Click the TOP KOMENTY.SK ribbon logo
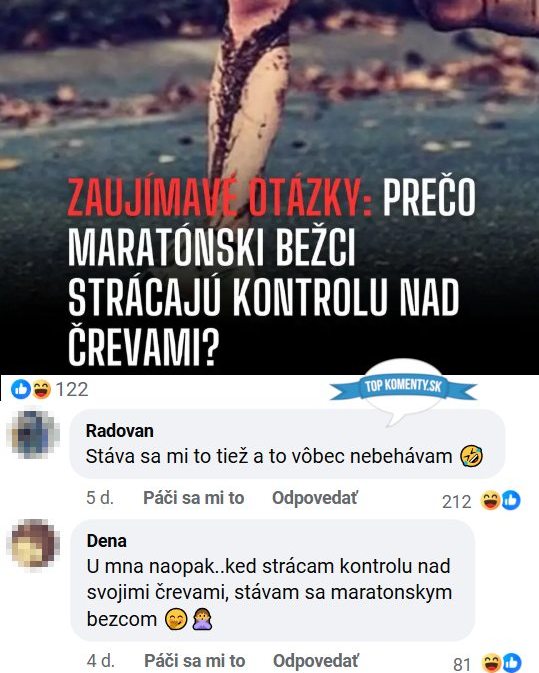 tap(403, 388)
